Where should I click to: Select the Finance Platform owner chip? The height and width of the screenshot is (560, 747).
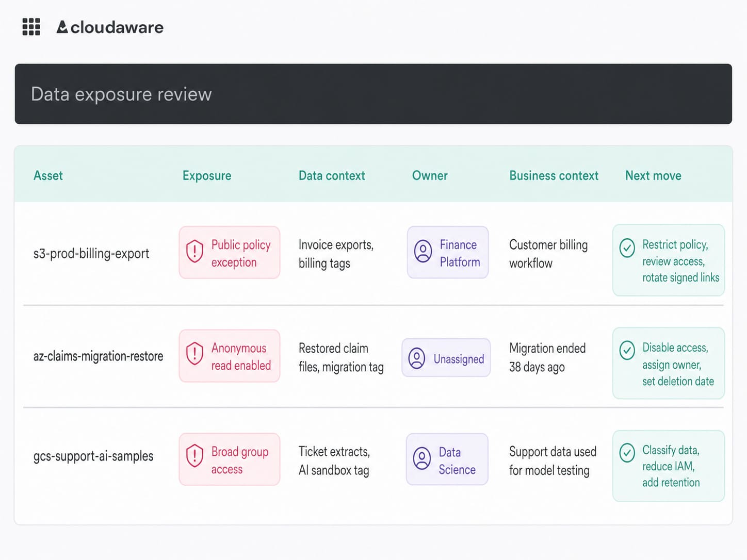448,252
